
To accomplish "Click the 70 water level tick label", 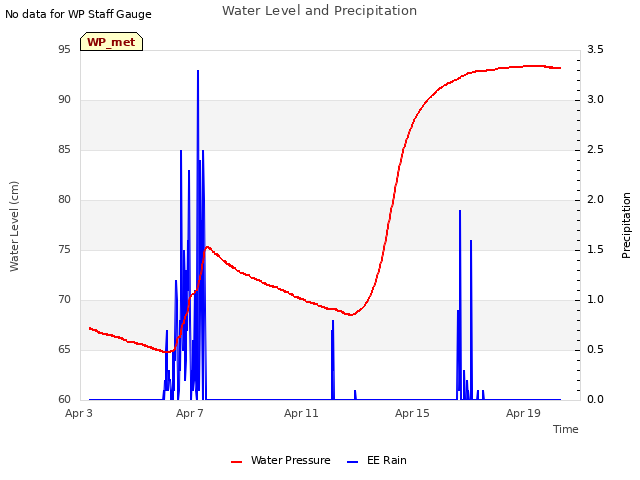I will [64, 300].
